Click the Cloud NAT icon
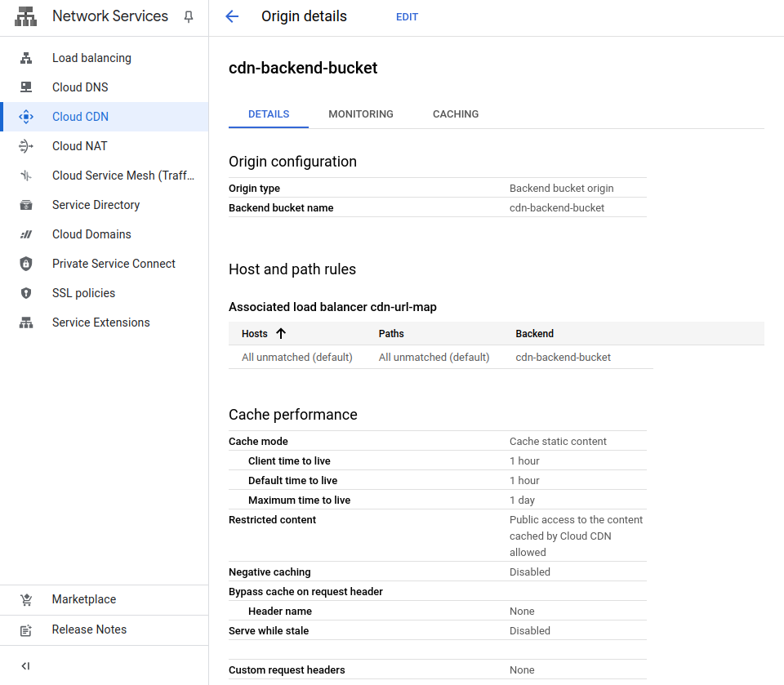This screenshot has height=685, width=784. point(26,146)
